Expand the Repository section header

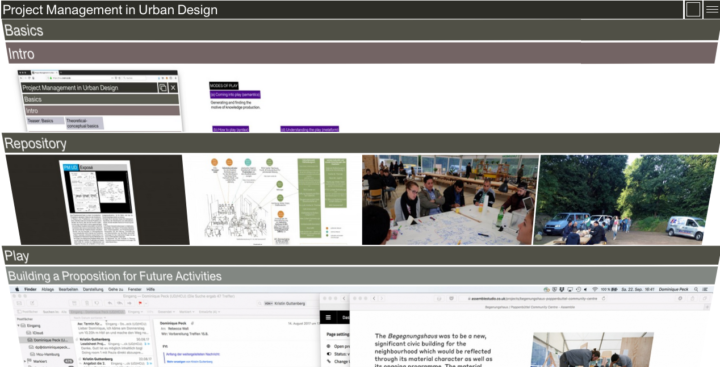[360, 143]
